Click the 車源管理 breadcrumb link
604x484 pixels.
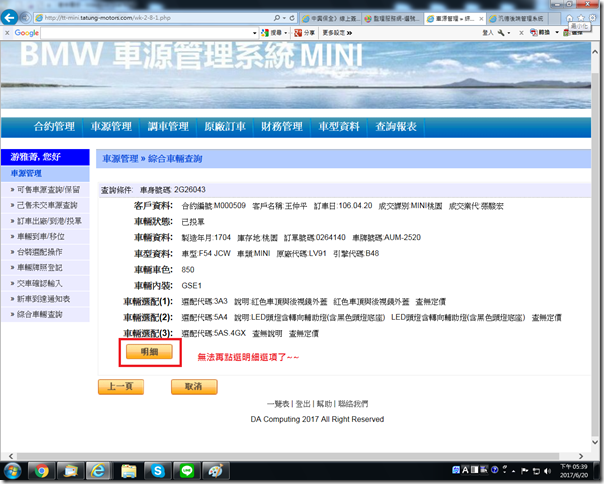pyautogui.click(x=120, y=159)
